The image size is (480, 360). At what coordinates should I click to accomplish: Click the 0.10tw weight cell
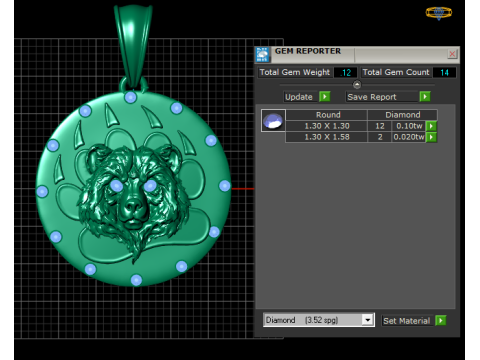[409, 126]
